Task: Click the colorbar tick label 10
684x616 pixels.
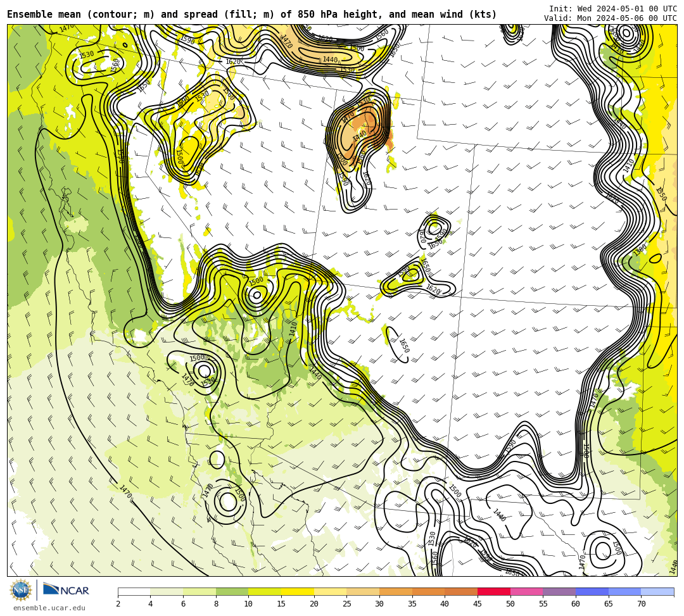Action: tap(248, 604)
